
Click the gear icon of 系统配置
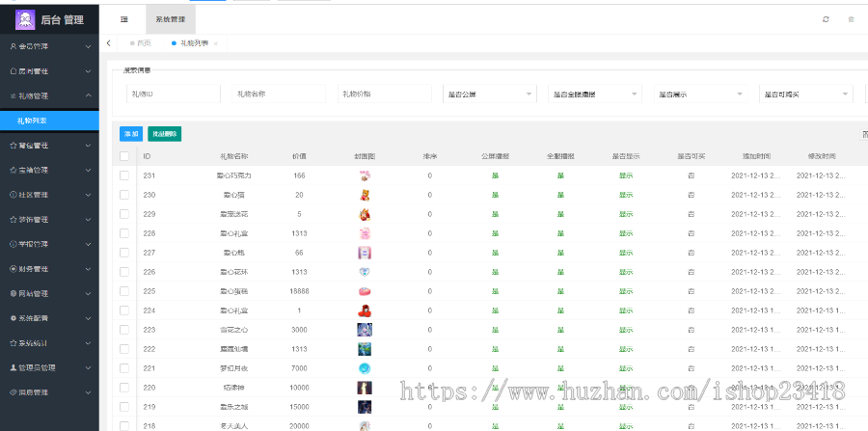click(14, 318)
